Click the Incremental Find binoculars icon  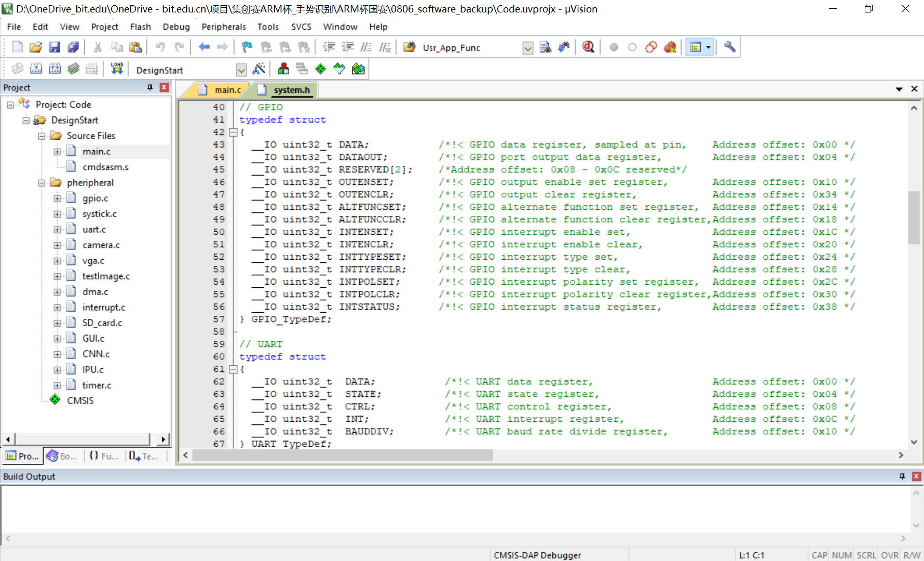(x=564, y=47)
